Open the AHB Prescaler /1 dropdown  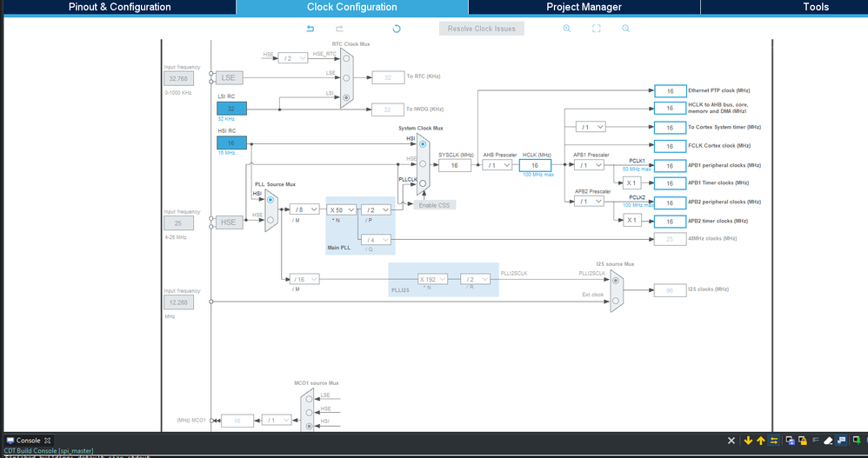497,165
